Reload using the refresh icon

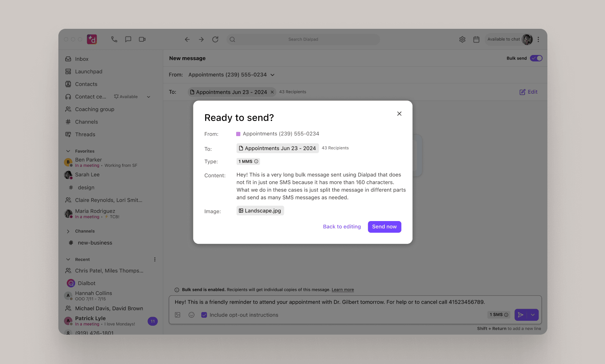(x=215, y=39)
